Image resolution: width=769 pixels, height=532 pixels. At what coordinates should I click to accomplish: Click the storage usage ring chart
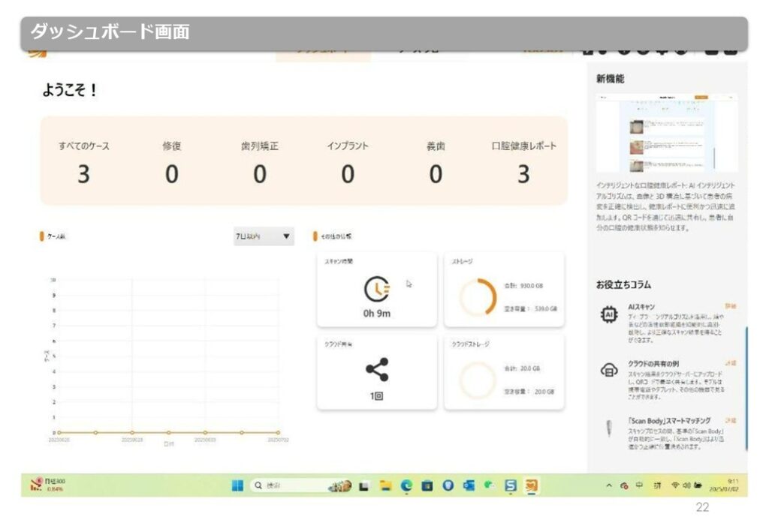tap(478, 297)
